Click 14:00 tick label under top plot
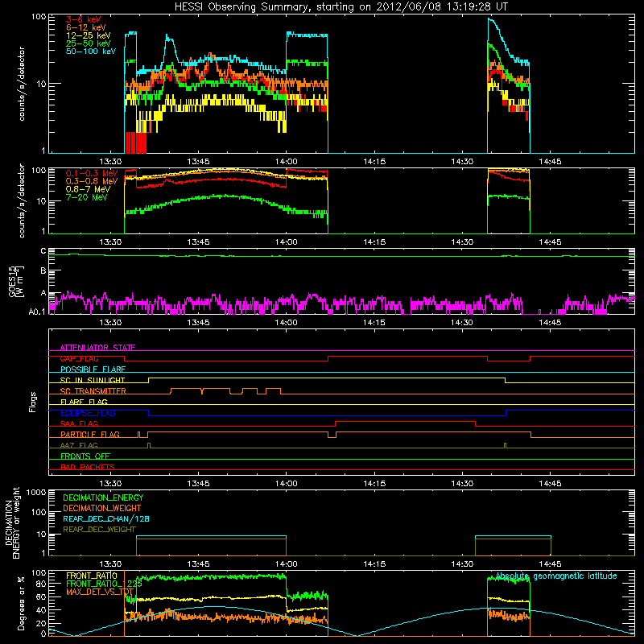The height and width of the screenshot is (644, 644). pyautogui.click(x=287, y=162)
